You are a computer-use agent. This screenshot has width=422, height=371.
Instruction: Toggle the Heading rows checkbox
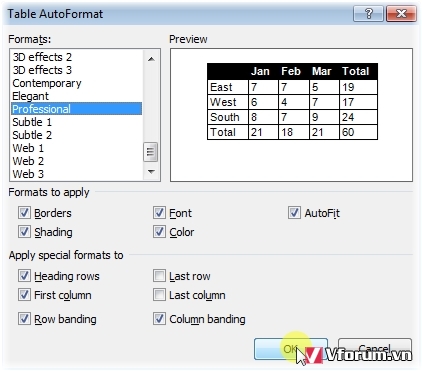pyautogui.click(x=24, y=276)
